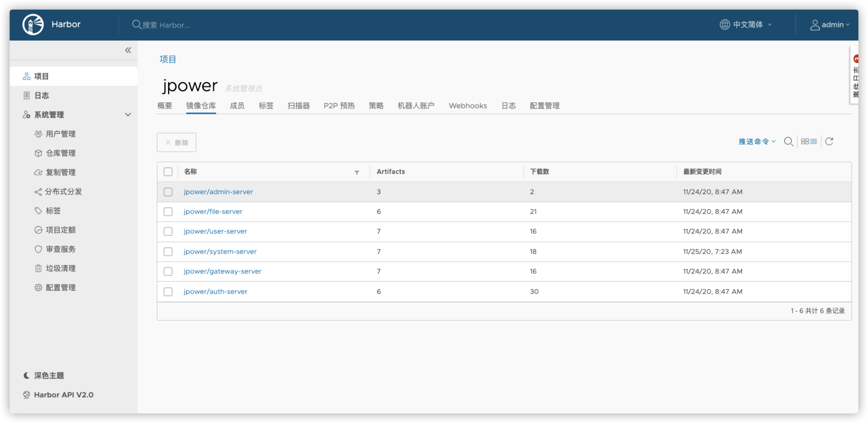The height and width of the screenshot is (423, 868).
Task: Expand the 推送命令 dropdown
Action: click(757, 141)
